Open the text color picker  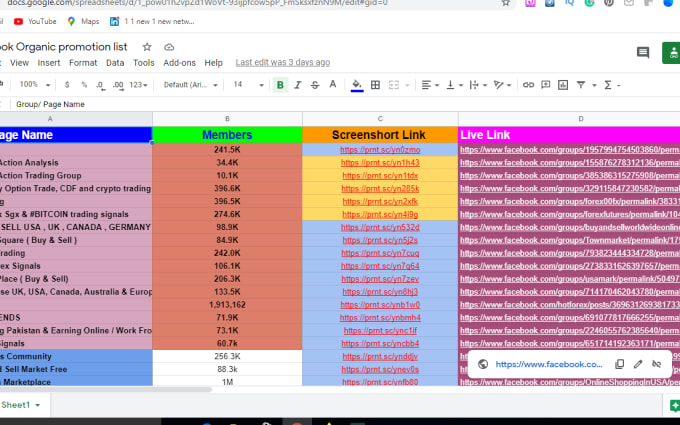pyautogui.click(x=333, y=85)
